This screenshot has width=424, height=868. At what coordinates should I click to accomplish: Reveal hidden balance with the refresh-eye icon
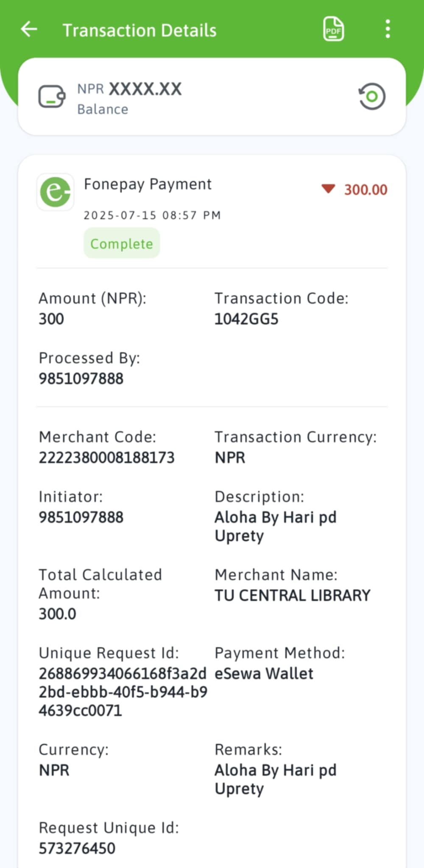[372, 97]
